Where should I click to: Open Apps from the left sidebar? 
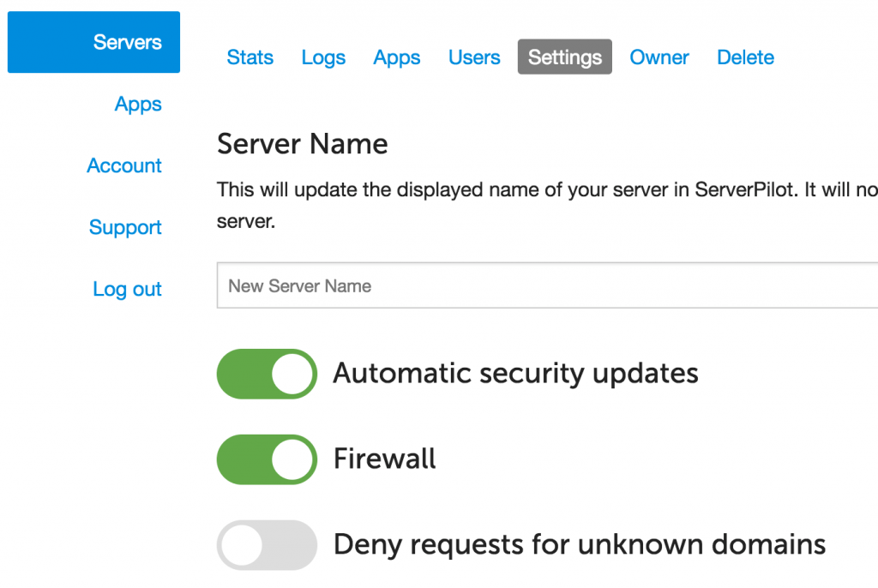[x=138, y=104]
